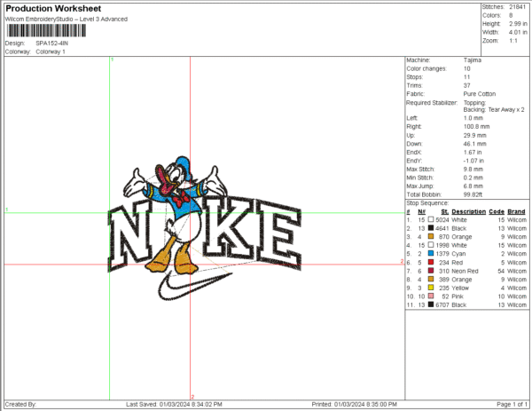This screenshot has height=411, width=532.
Task: Select the Zoom value '1:1'
Action: click(x=513, y=41)
